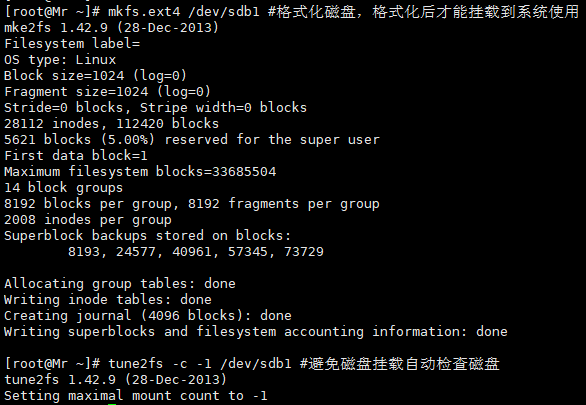Click the mke2fs 1.42.9 version line
The height and width of the screenshot is (405, 586).
(111, 28)
